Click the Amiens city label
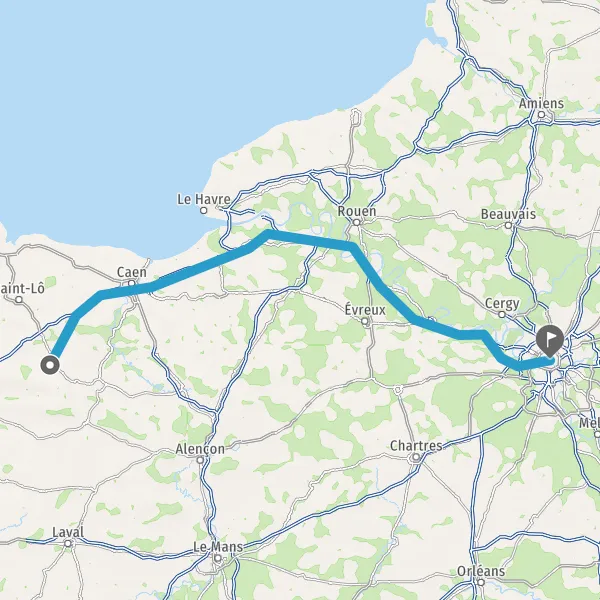This screenshot has height=600, width=600. click(541, 103)
